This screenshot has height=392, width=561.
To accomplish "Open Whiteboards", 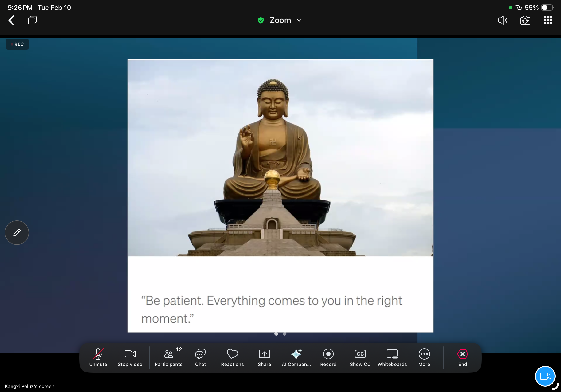I will click(392, 357).
